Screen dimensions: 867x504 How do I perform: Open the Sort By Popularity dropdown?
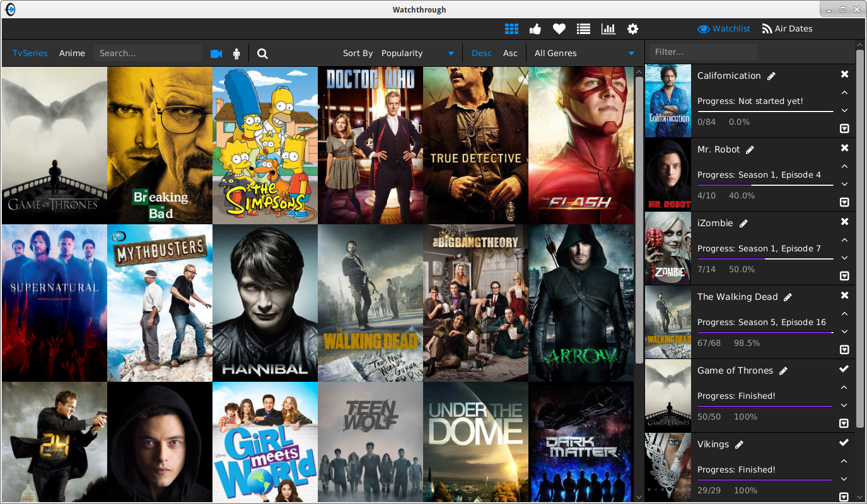(417, 54)
